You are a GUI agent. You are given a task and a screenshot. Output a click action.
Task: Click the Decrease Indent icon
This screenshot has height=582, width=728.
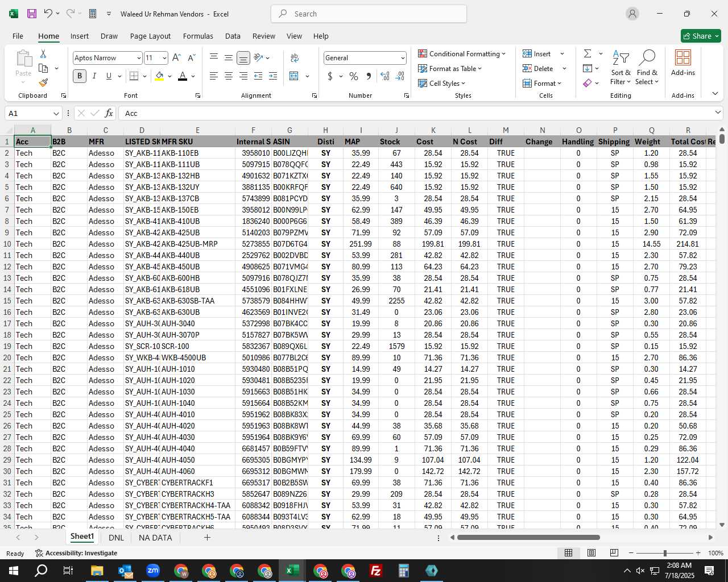point(258,76)
